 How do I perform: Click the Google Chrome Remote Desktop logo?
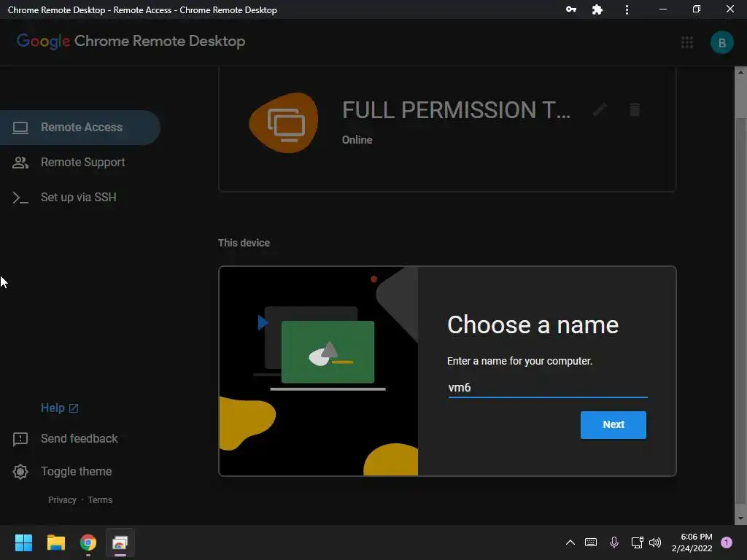tap(131, 42)
